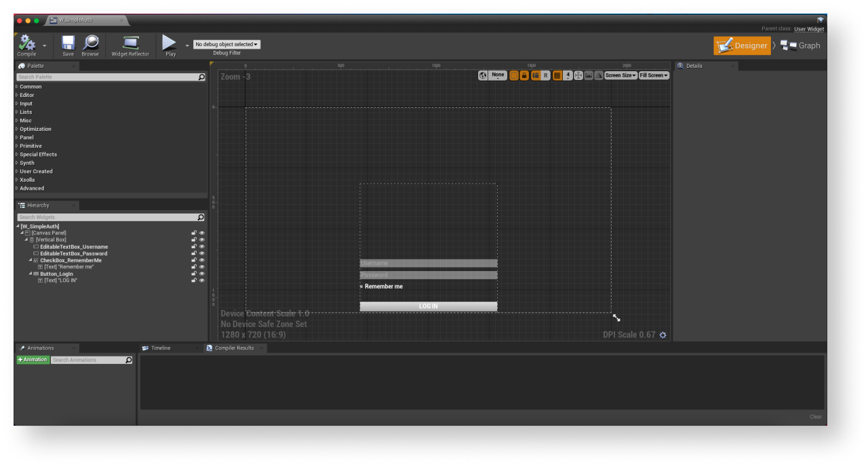Hide the Button_LogIn widget with eye icon
Viewport: 868px width, 467px height.
tap(201, 274)
